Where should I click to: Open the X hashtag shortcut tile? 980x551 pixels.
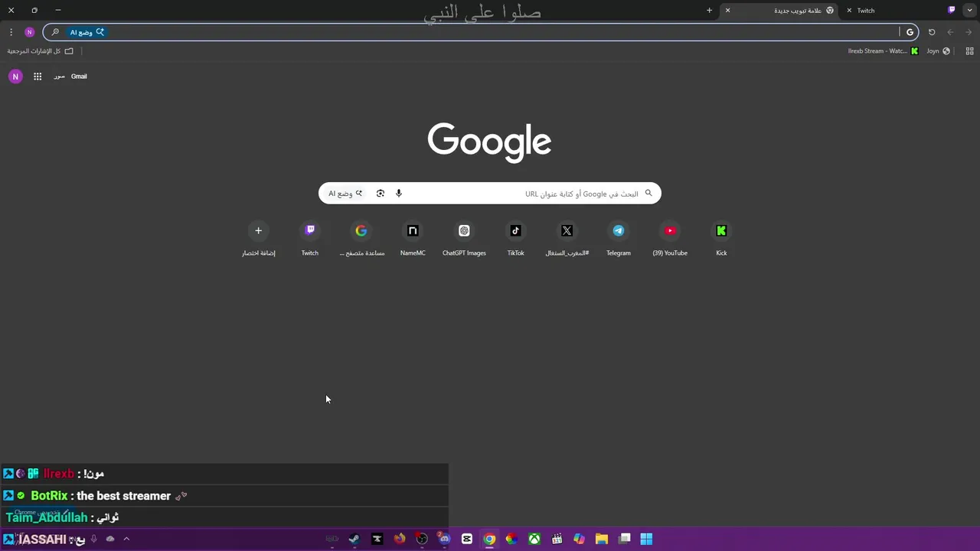pos(567,239)
